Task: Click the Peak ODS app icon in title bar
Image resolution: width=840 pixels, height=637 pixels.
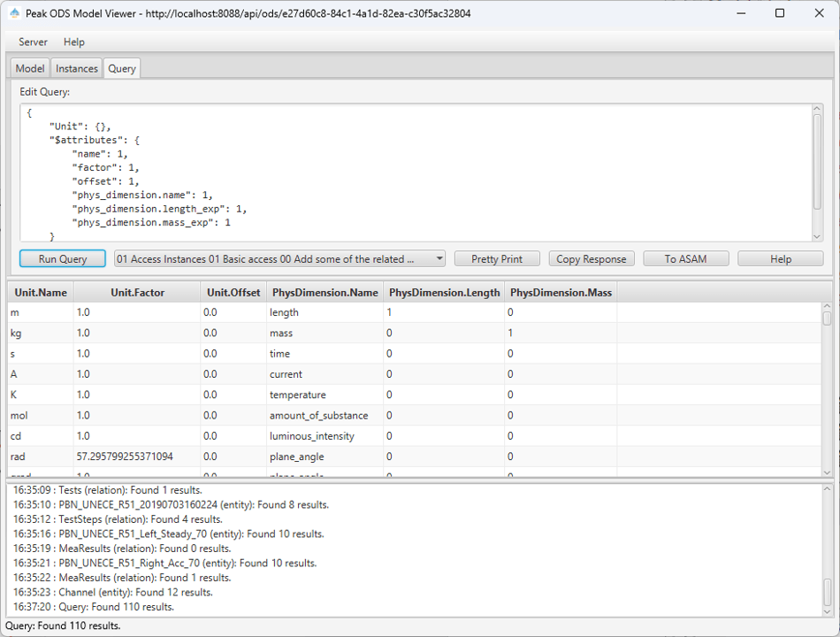Action: coord(14,13)
